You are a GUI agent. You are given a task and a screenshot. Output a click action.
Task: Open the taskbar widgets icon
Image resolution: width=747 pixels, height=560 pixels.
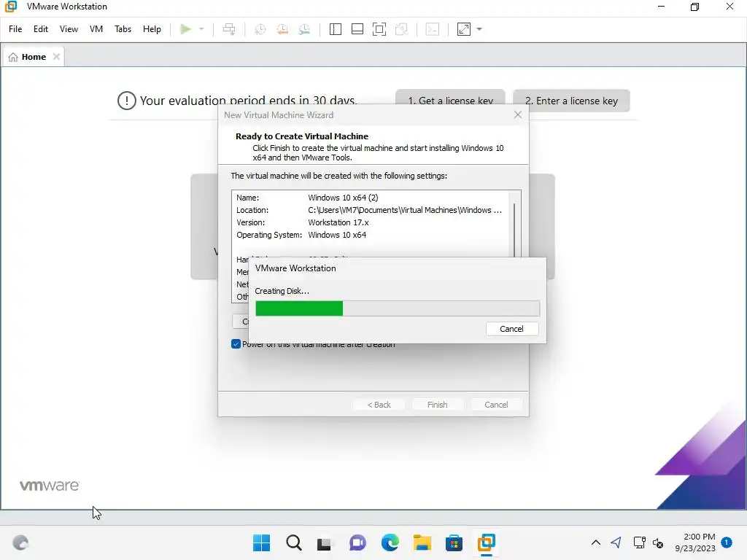point(20,542)
